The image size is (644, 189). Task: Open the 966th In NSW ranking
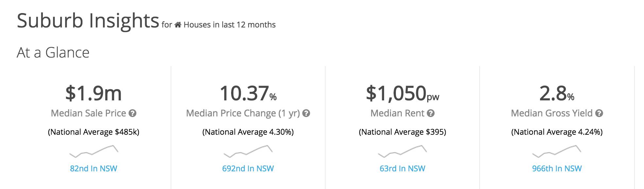coord(557,168)
